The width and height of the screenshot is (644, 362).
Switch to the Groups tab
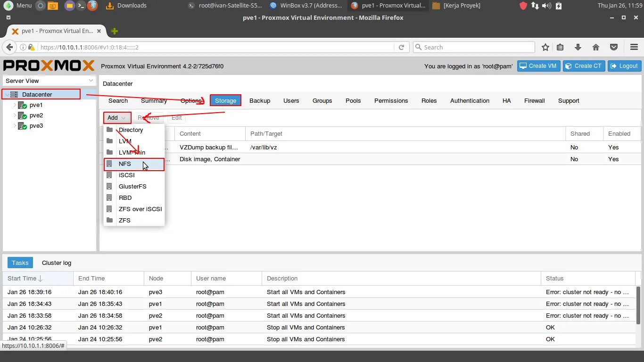[322, 100]
